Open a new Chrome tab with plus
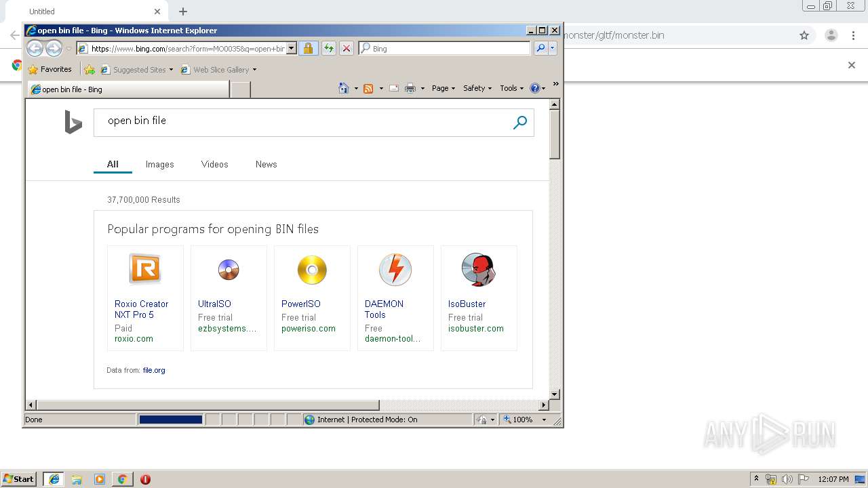The width and height of the screenshot is (868, 488). [183, 12]
